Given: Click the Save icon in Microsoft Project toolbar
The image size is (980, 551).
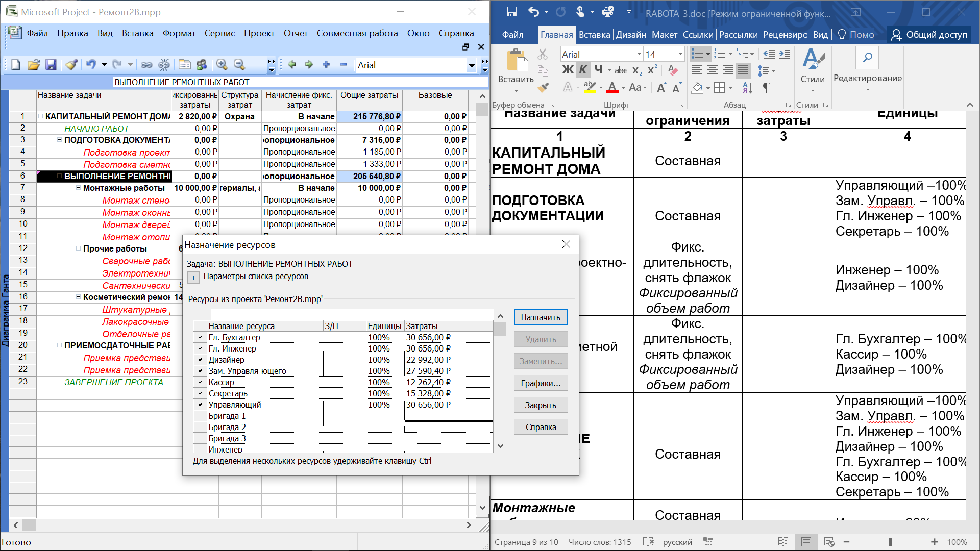Looking at the screenshot, I should tap(51, 65).
